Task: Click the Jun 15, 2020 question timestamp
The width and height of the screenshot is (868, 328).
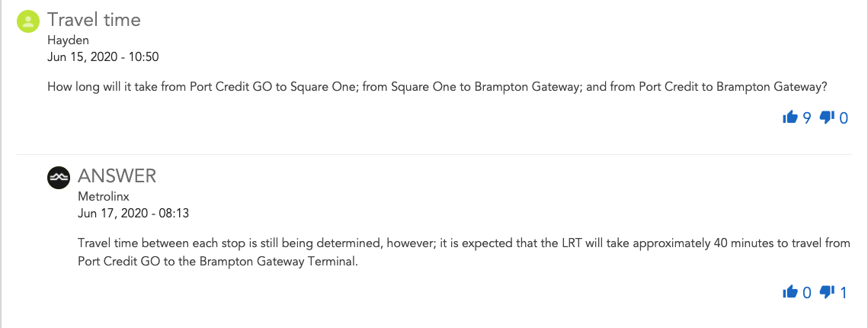Action: [x=103, y=56]
